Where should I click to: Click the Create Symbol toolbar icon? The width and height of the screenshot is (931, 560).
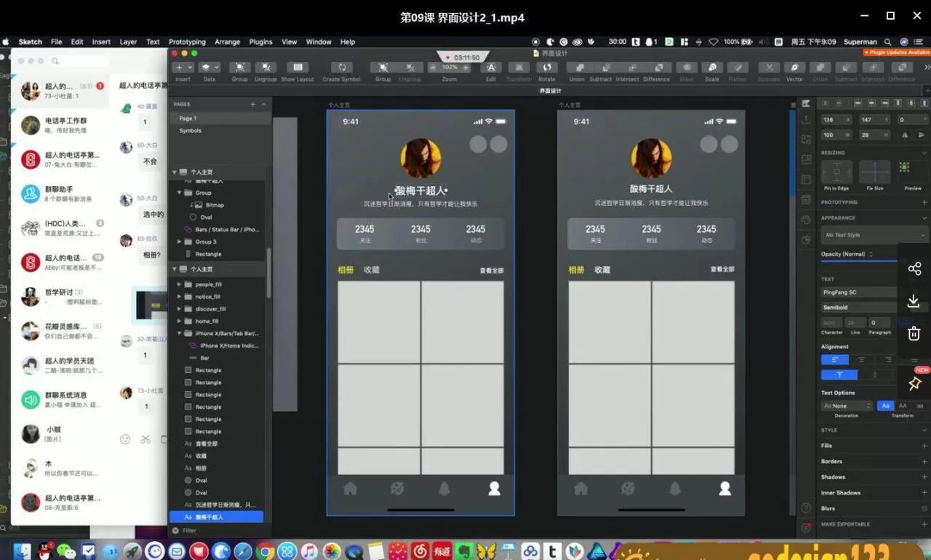341,68
